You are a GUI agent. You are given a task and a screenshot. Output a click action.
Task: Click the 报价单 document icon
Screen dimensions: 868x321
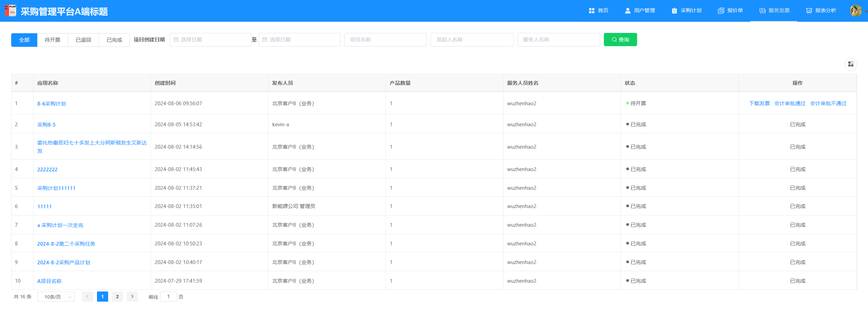click(x=721, y=11)
